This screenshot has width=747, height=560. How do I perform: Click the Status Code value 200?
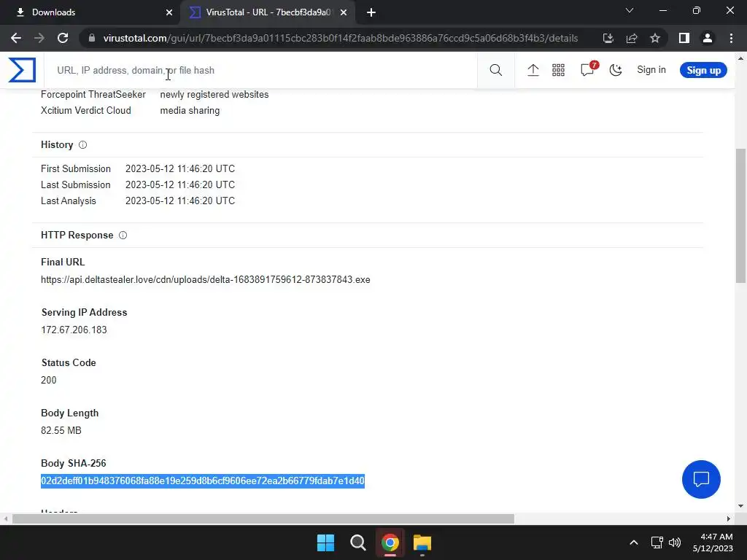click(x=49, y=380)
